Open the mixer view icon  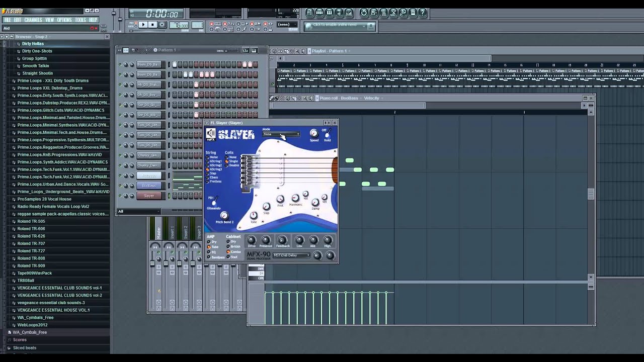point(349,13)
